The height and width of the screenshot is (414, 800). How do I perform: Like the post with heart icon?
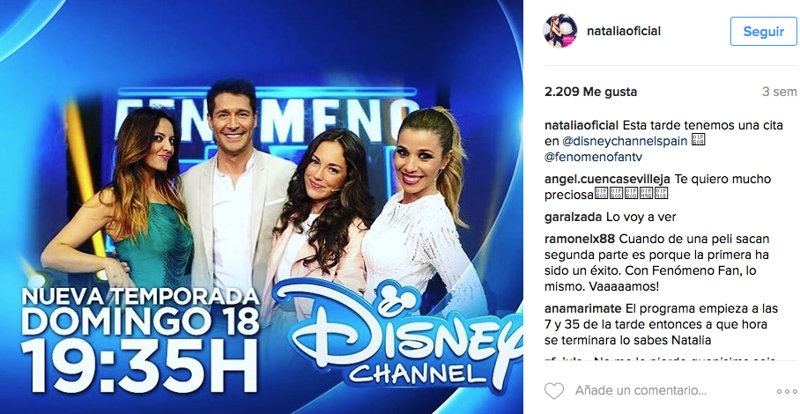tap(554, 391)
